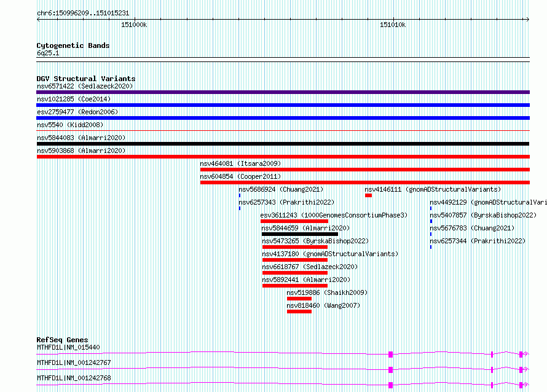Select the 6q25.1 cytogenetic band label
The image size is (547, 392).
(x=48, y=53)
